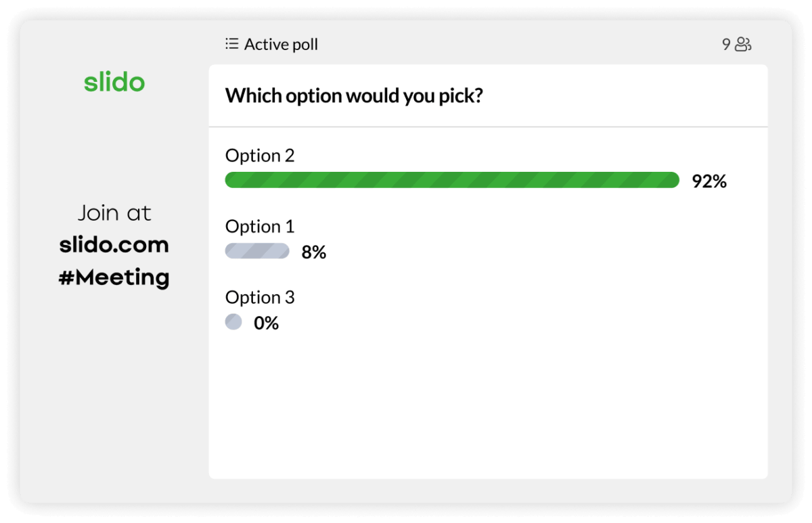Click the participants people icon

[743, 45]
